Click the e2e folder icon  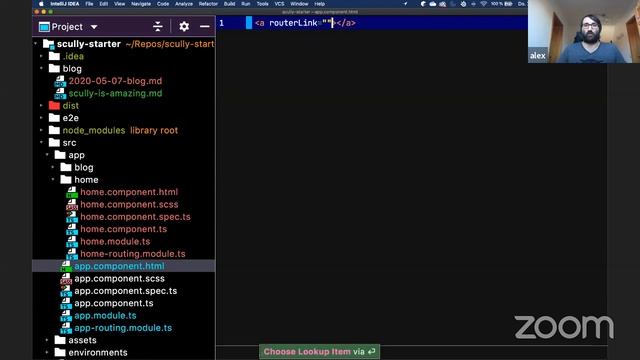(x=54, y=118)
